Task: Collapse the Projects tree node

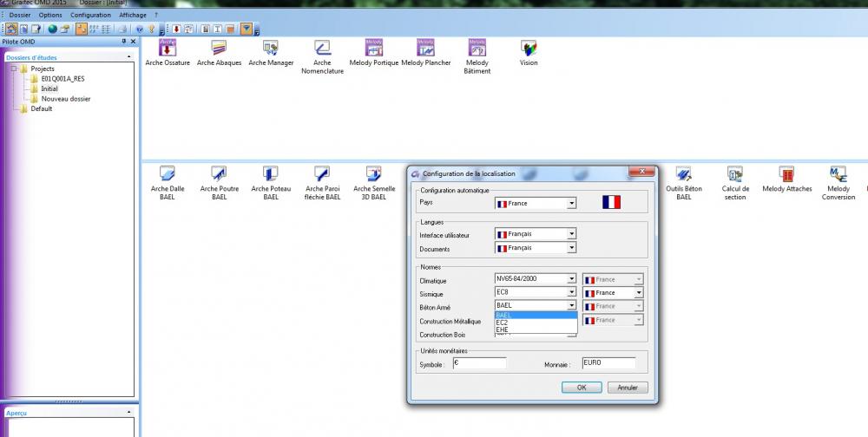Action: 15,68
